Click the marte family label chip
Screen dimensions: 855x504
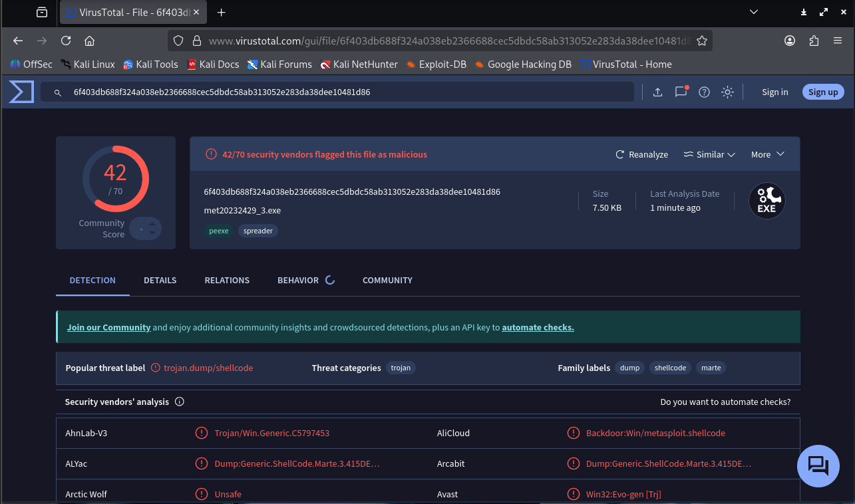pyautogui.click(x=711, y=368)
